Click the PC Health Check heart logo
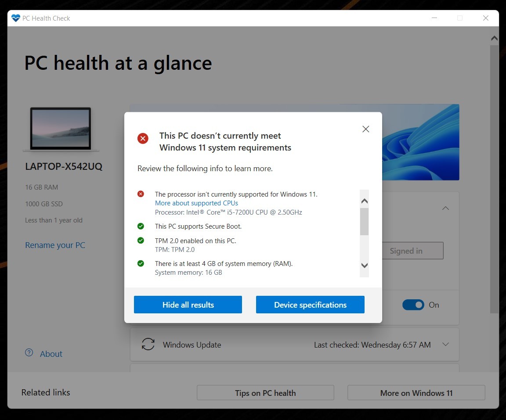The height and width of the screenshot is (420, 506). pyautogui.click(x=15, y=18)
